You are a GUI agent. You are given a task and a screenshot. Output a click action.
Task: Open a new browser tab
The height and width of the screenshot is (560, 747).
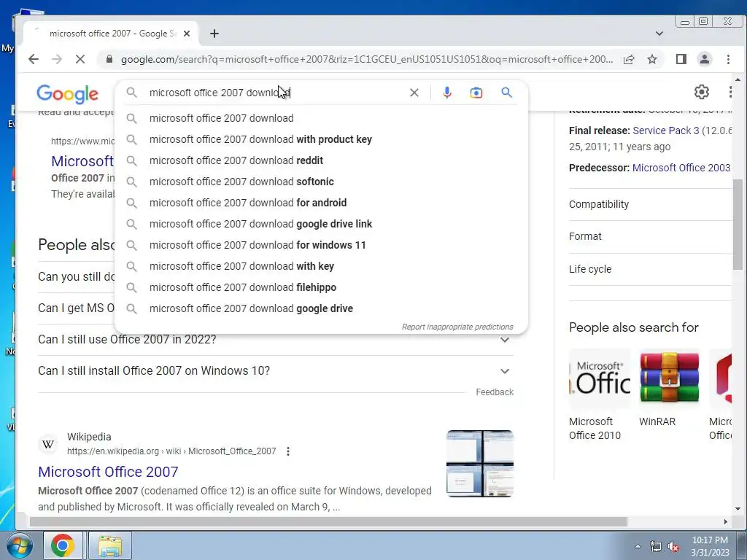214,34
